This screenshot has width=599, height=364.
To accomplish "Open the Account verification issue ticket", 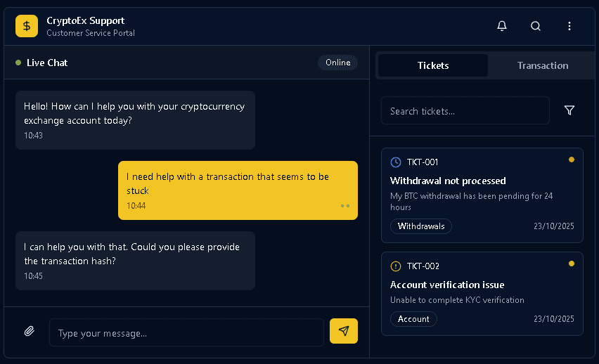I will tap(447, 285).
